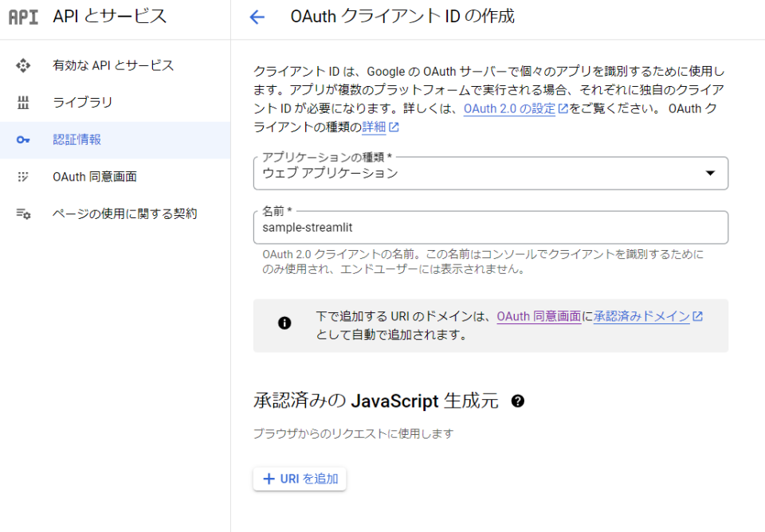Click the key icon for 認証情報
This screenshot has height=532, width=765.
(23, 140)
